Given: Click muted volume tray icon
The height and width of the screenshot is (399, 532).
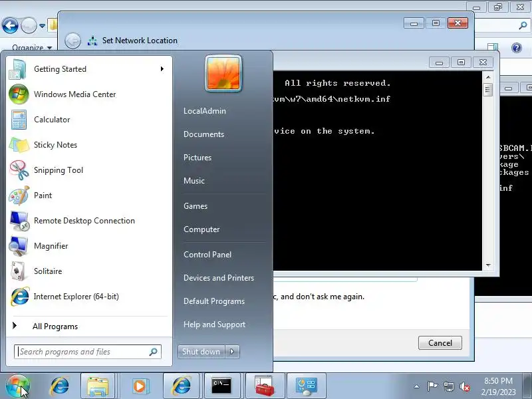Looking at the screenshot, I should 465,386.
